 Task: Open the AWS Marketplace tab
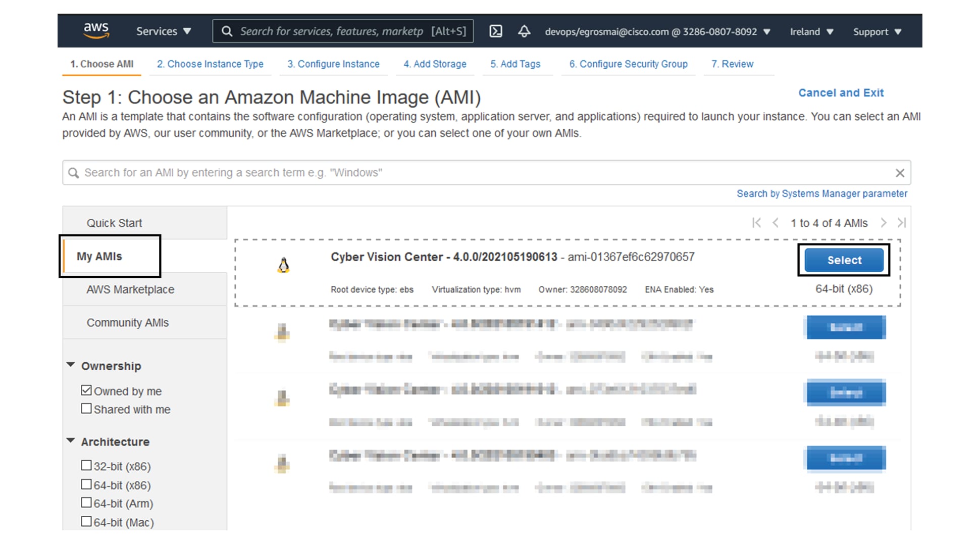tap(145, 289)
